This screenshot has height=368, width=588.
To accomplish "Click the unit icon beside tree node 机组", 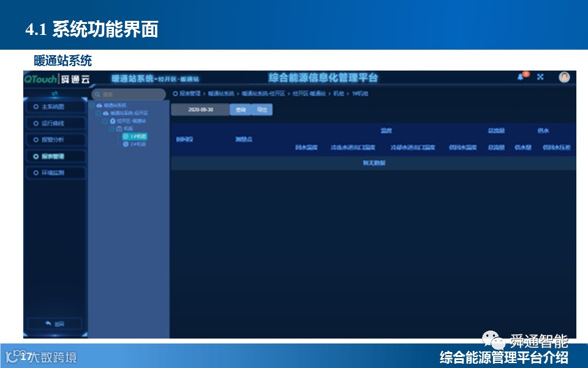I will coord(119,128).
